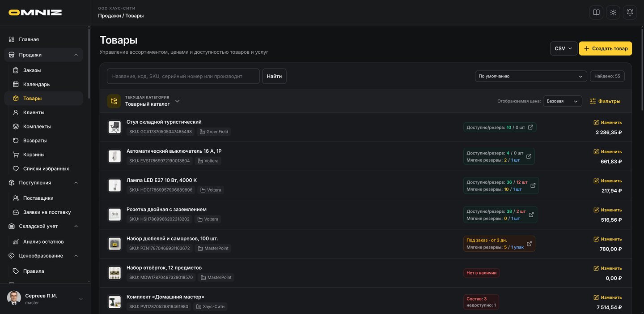This screenshot has width=644, height=314.
Task: Click the Состав: 3 availability badge
Action: point(481,302)
